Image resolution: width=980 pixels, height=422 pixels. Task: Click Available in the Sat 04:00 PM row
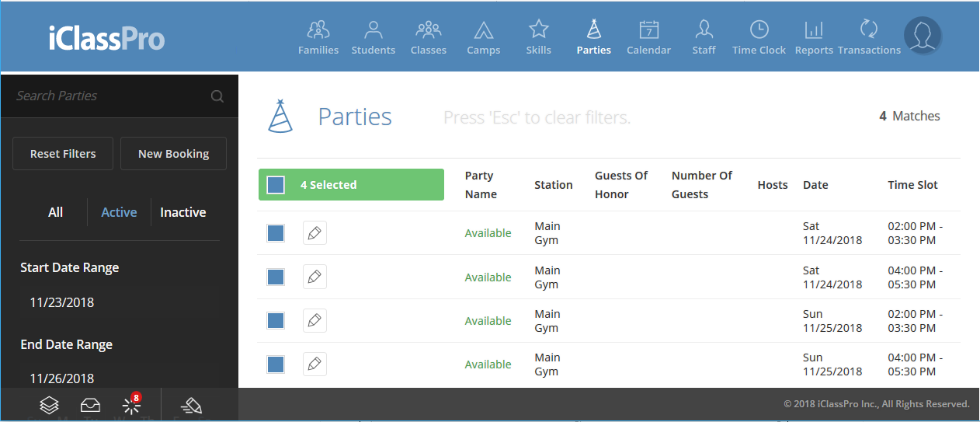click(x=488, y=277)
